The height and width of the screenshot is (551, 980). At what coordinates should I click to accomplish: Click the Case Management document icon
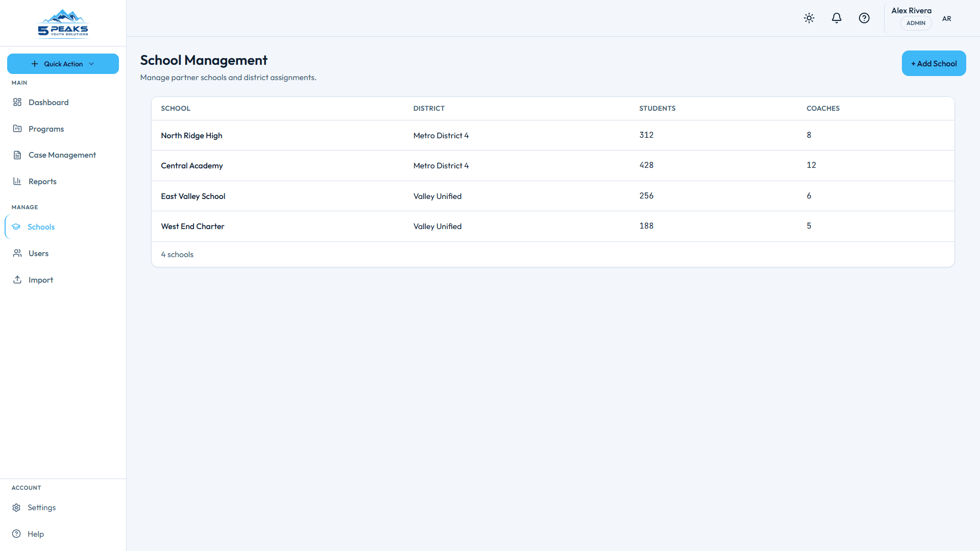(x=17, y=155)
